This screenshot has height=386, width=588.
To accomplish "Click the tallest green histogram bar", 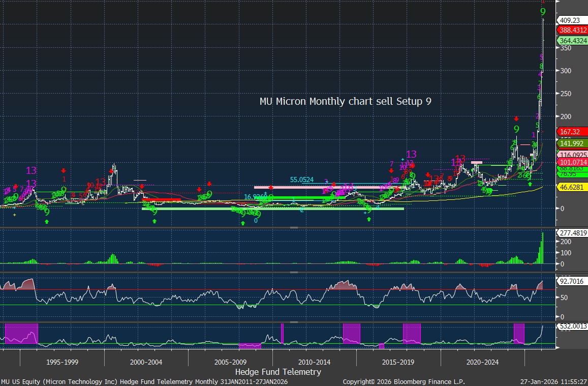I will point(543,248).
